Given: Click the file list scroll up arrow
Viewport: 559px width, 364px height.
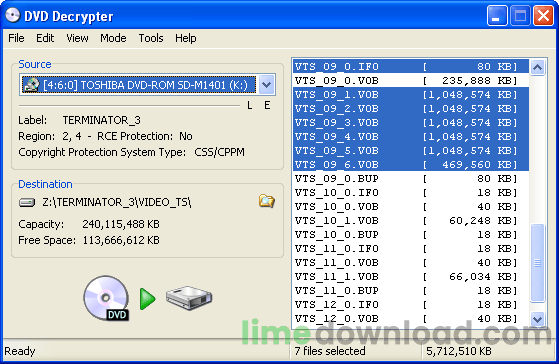Looking at the screenshot, I should (537, 67).
